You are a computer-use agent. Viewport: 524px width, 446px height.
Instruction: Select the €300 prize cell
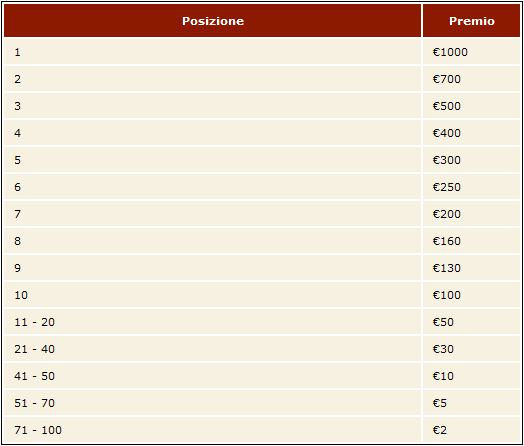tap(472, 160)
